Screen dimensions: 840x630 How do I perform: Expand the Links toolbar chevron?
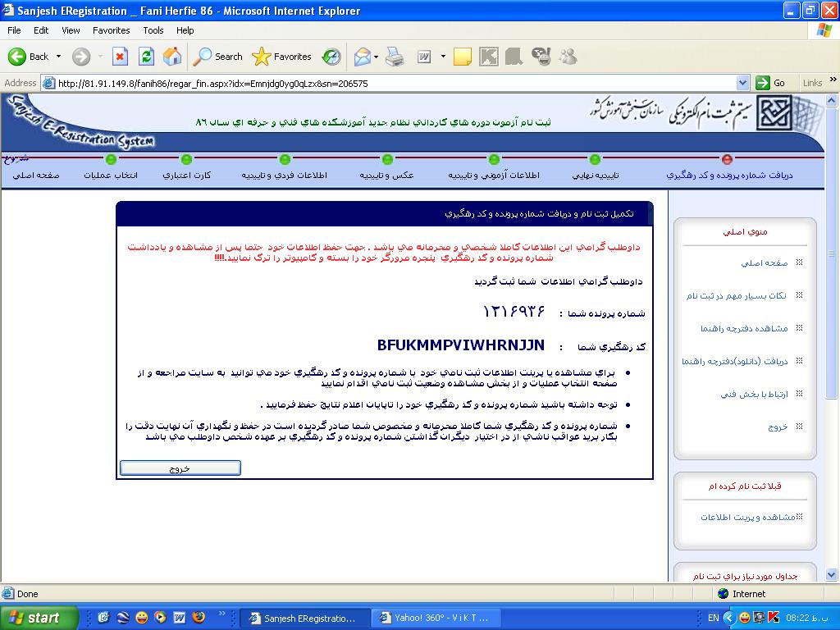pyautogui.click(x=833, y=80)
